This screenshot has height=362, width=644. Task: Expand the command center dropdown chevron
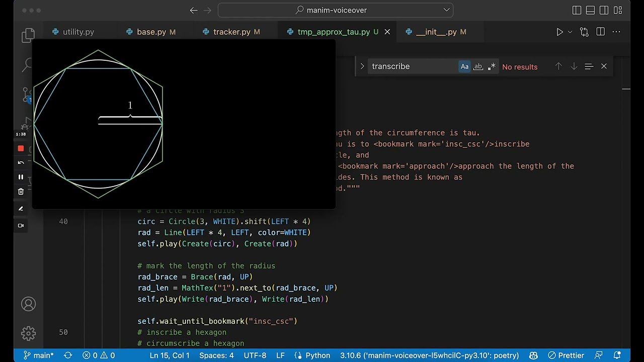(x=446, y=10)
